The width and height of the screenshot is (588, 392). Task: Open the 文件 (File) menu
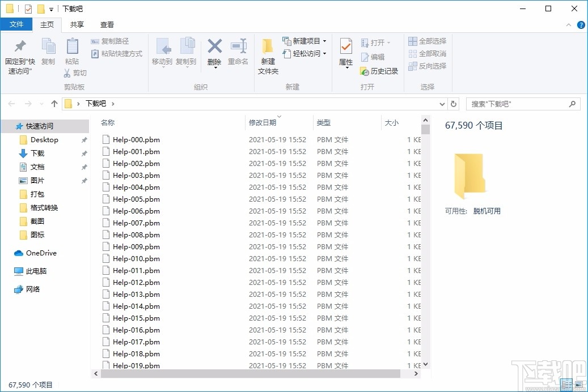coord(17,24)
